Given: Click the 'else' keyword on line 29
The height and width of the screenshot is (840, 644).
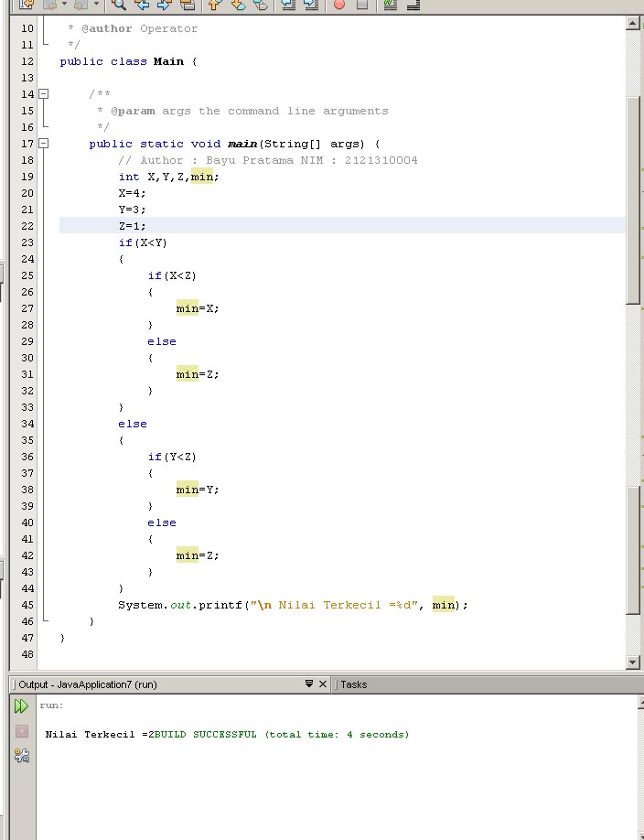Looking at the screenshot, I should pos(162,341).
